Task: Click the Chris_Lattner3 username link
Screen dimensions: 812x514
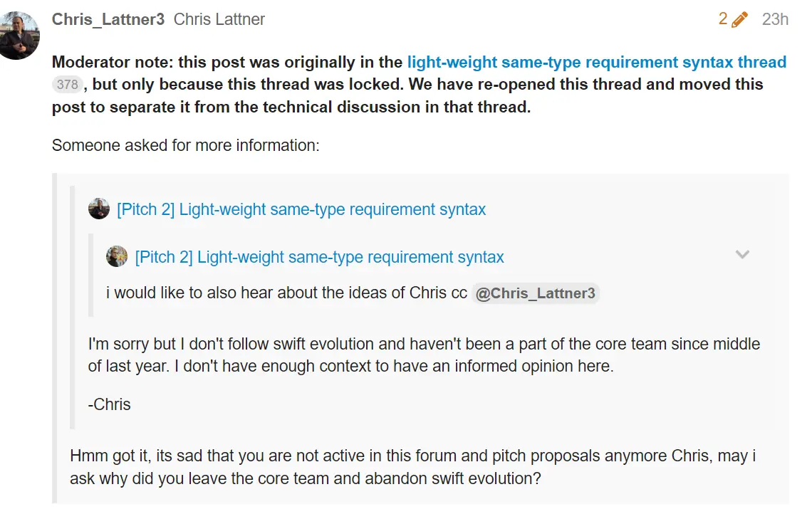Action: pyautogui.click(x=108, y=19)
